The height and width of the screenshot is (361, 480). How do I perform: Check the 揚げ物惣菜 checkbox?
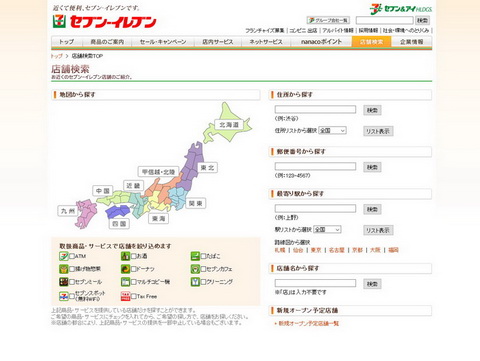(72, 269)
